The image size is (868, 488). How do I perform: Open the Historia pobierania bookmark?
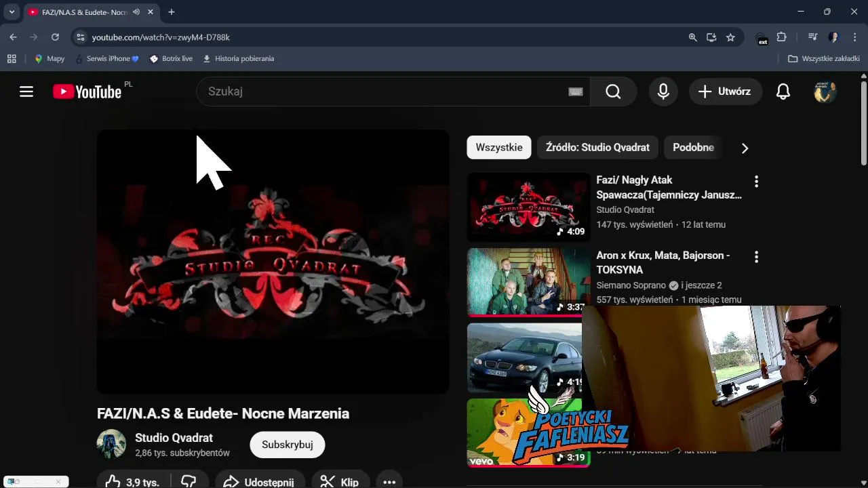pyautogui.click(x=239, y=59)
